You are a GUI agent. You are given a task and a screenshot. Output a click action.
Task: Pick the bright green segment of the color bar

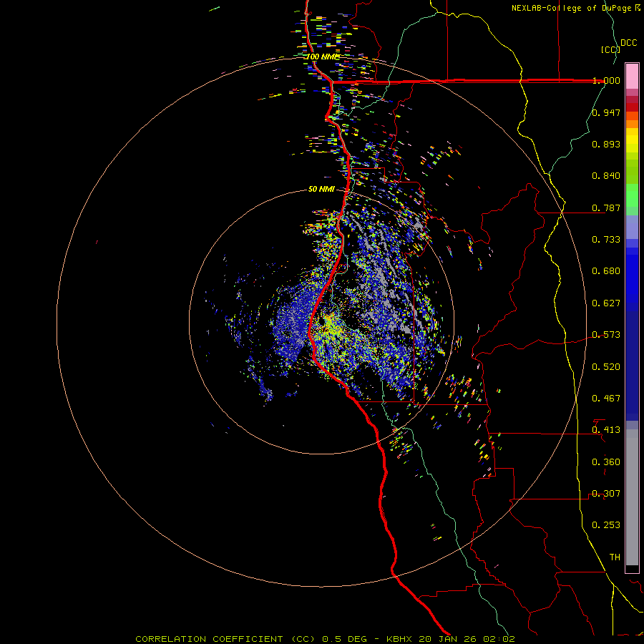point(632,195)
